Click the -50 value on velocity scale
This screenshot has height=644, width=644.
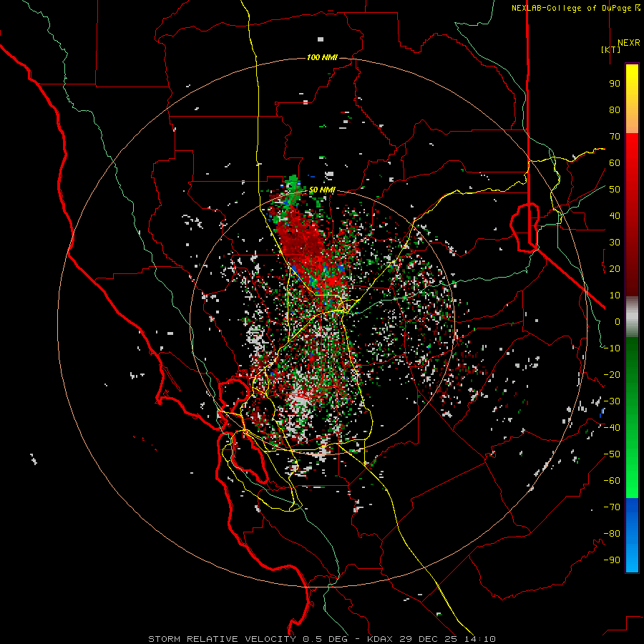point(612,454)
